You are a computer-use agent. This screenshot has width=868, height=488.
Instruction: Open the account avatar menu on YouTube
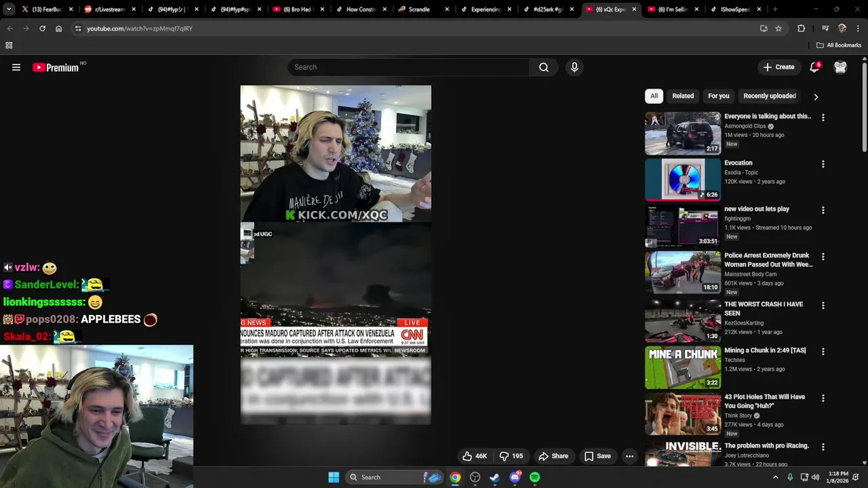pyautogui.click(x=840, y=67)
